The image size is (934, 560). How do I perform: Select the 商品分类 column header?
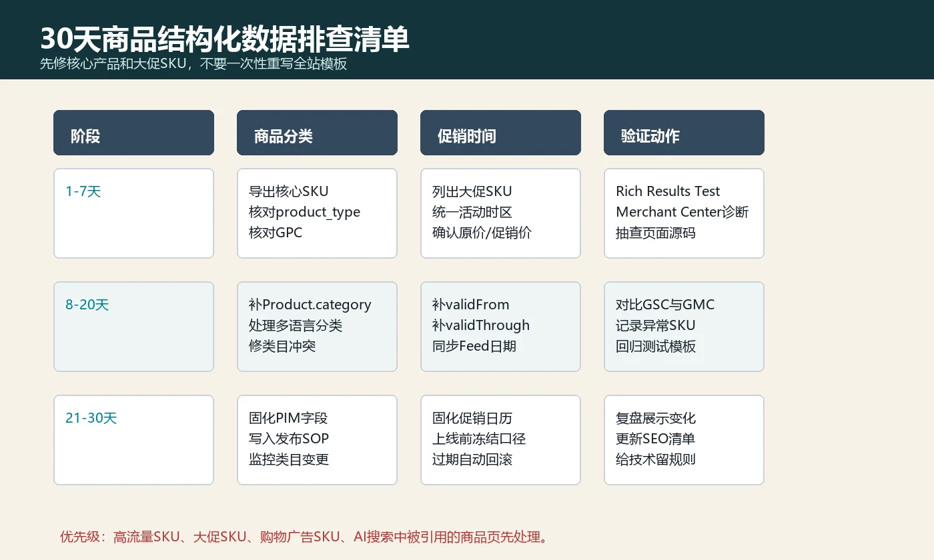coord(317,133)
